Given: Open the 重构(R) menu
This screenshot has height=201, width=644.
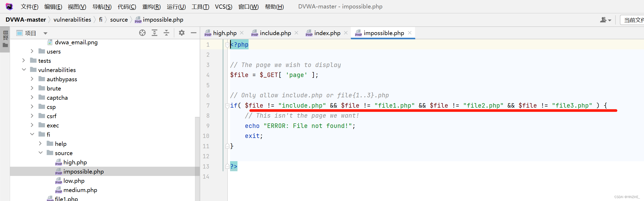Looking at the screenshot, I should tap(151, 7).
